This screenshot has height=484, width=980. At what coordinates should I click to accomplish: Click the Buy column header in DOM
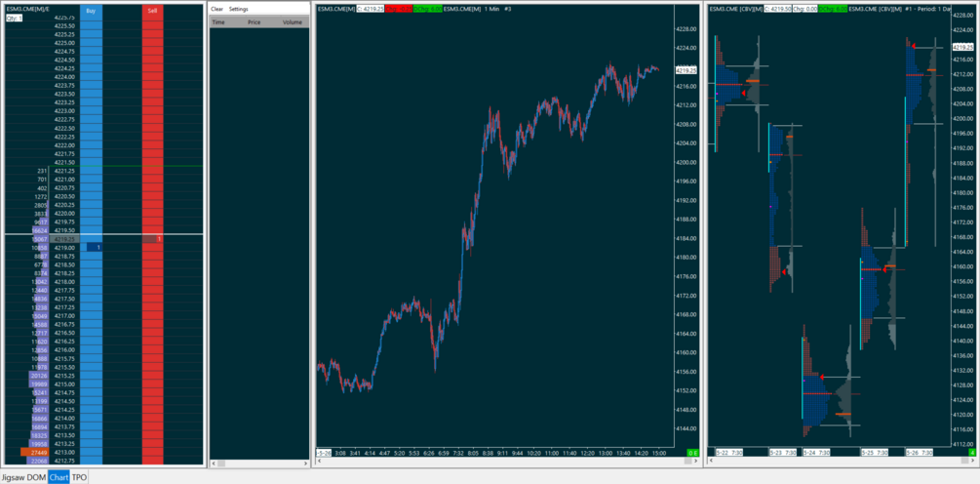pyautogui.click(x=91, y=10)
